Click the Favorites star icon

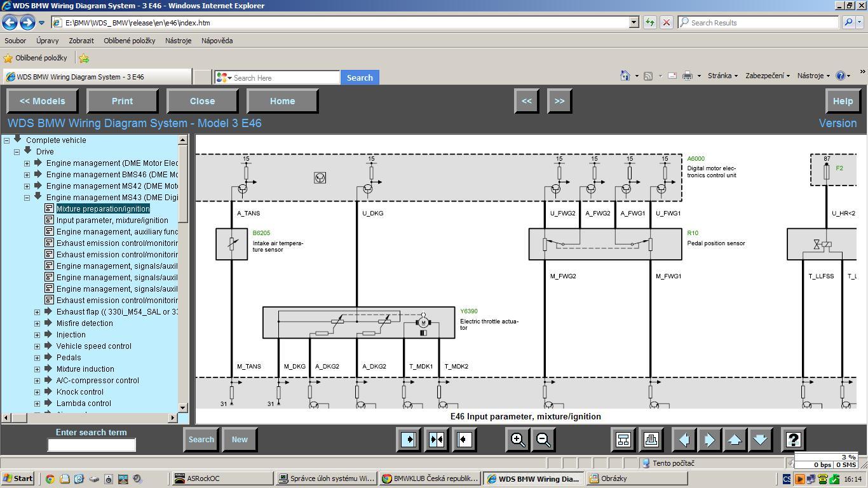(x=8, y=58)
